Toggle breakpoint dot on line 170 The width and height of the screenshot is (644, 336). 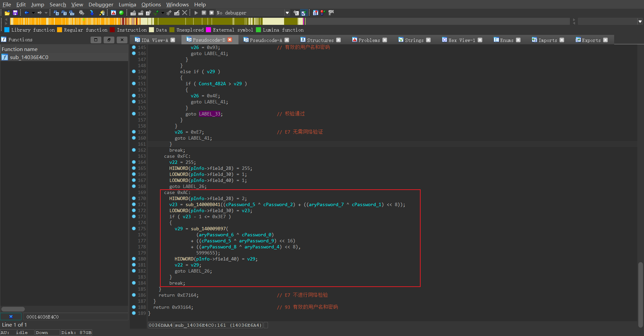coord(134,198)
